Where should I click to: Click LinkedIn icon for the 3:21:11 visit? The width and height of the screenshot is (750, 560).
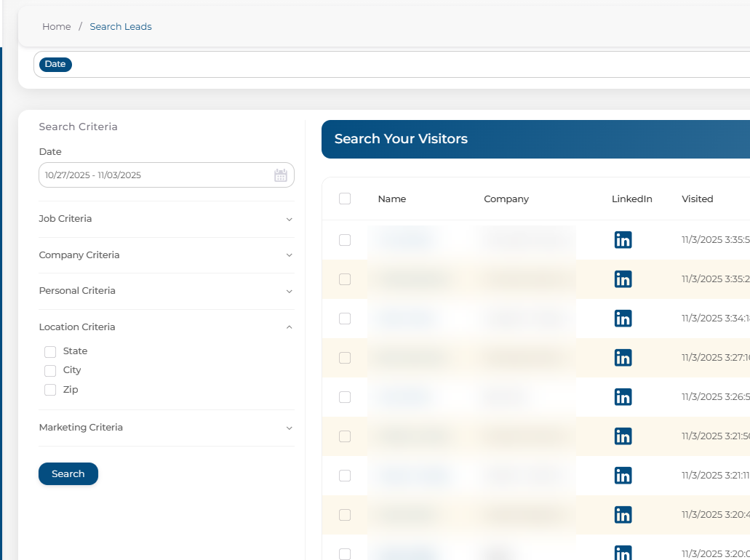tap(623, 476)
